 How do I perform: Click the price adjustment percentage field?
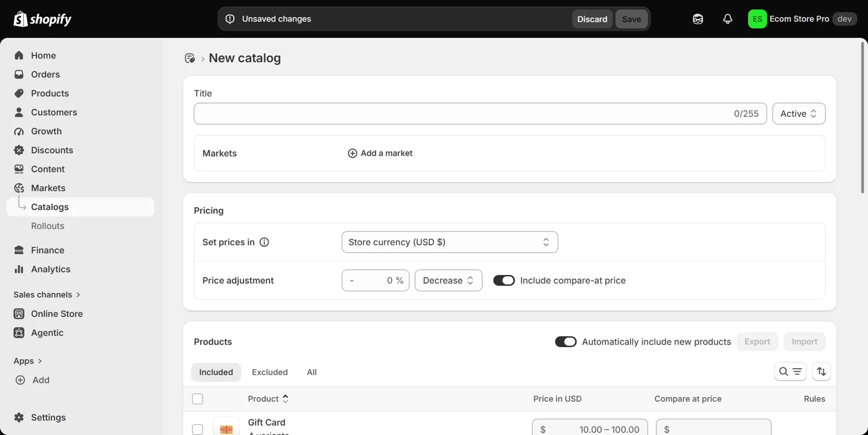coord(375,280)
